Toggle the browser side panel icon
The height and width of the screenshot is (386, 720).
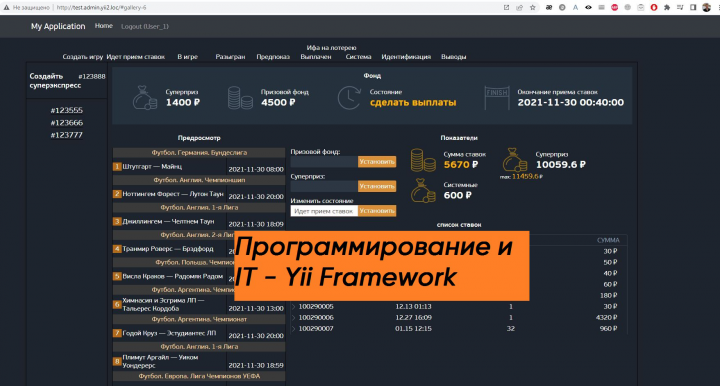click(x=693, y=7)
